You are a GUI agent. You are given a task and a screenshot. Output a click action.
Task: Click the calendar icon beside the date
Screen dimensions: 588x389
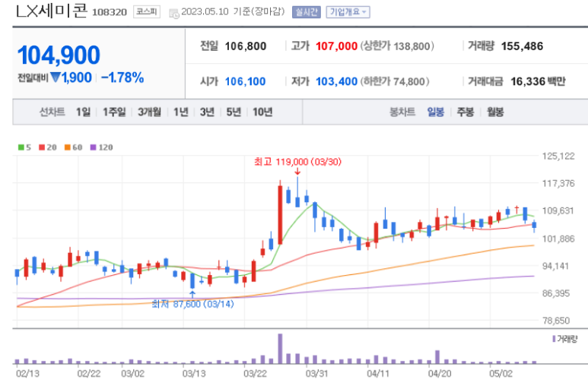[174, 14]
